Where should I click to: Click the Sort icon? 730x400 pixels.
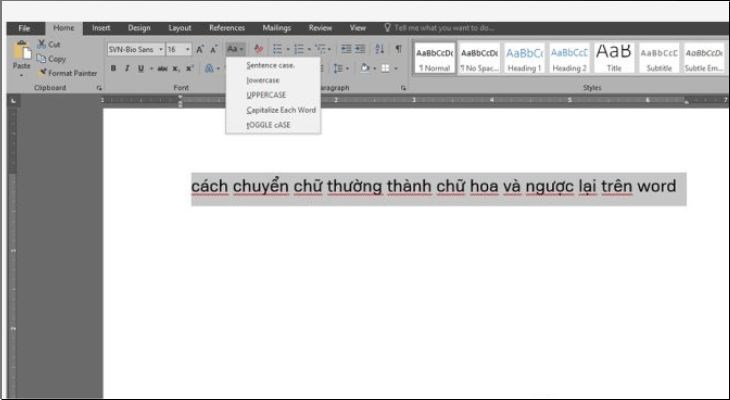[x=380, y=49]
